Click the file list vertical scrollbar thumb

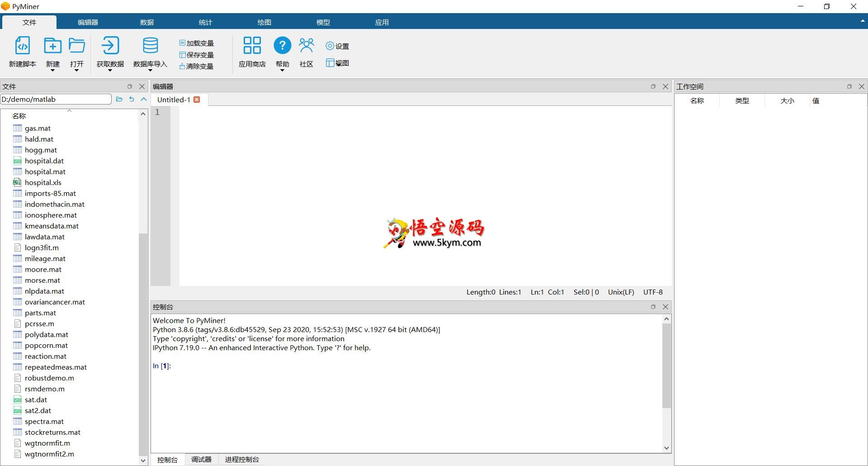143,344
